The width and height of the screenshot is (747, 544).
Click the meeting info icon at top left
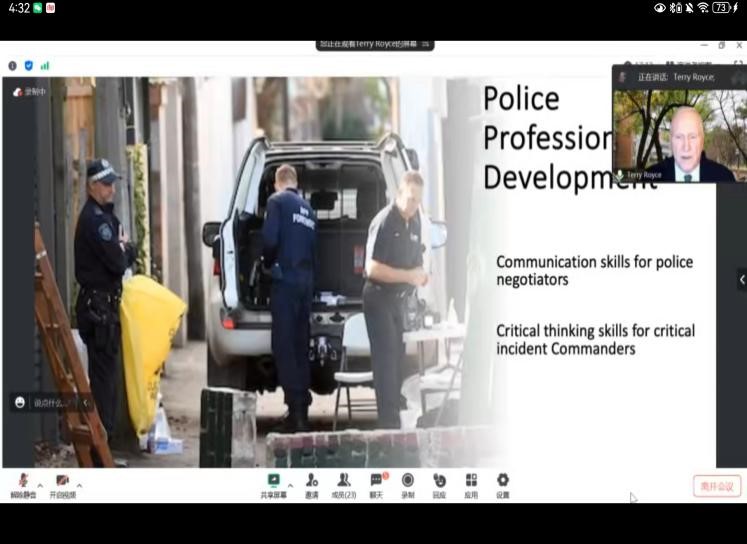coord(12,66)
